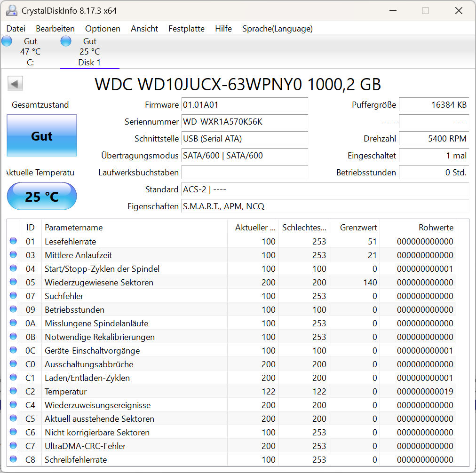Click the Eingeschaltet value 1 mal

[434, 156]
